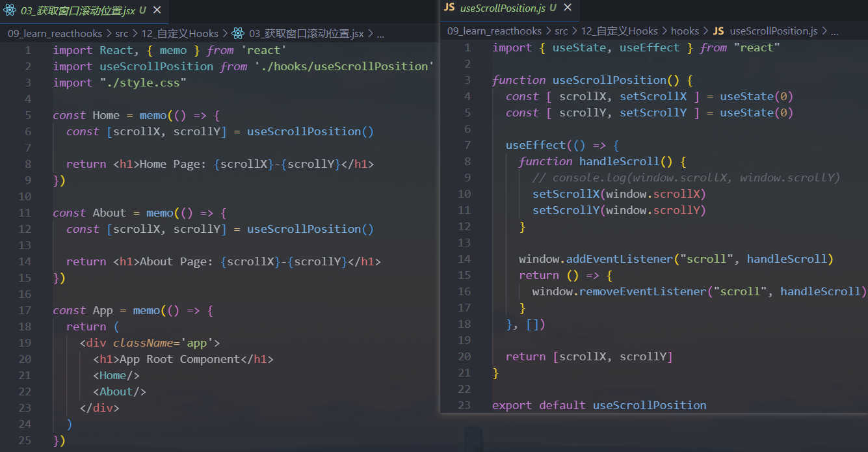Viewport: 868px width, 452px height.
Task: Click the JS icon in the useScrollPosition.js breadcrumb
Action: point(718,31)
